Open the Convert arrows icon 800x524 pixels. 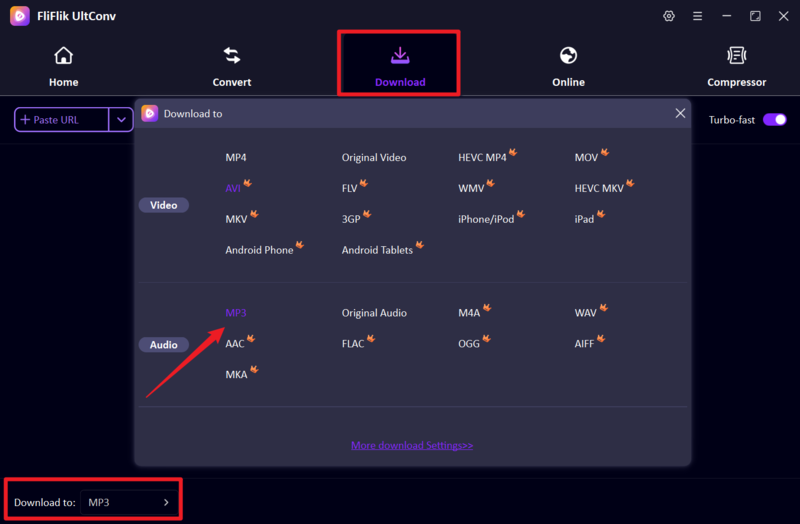[232, 56]
